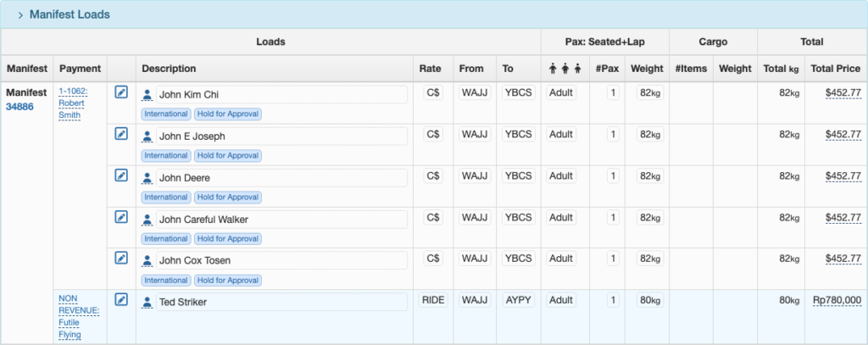Click the edit icon for John E Joseph
Screen dimensions: 868x345
pos(121,134)
